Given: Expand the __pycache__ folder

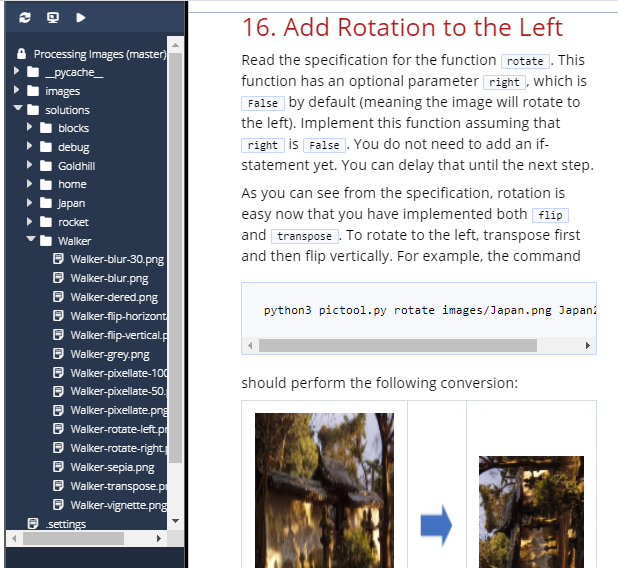Looking at the screenshot, I should [x=17, y=71].
